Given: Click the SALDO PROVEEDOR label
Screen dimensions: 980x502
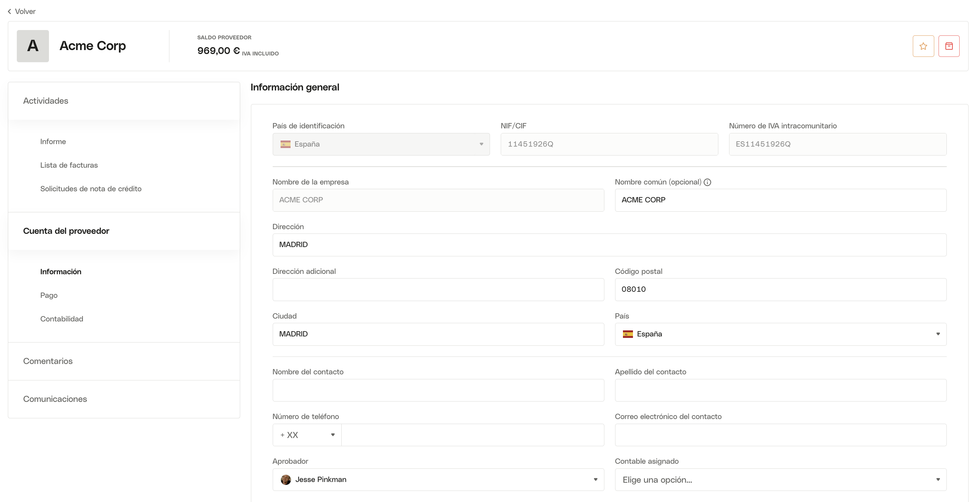Looking at the screenshot, I should (224, 37).
